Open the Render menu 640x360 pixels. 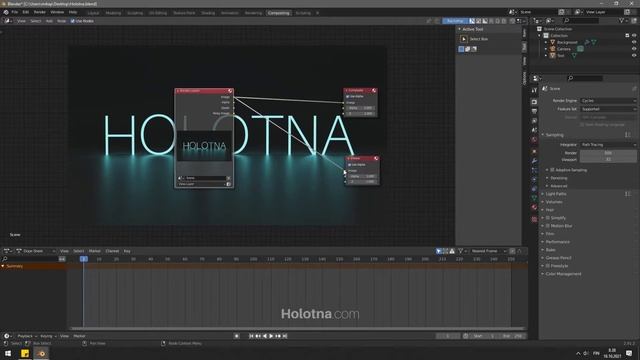point(40,12)
